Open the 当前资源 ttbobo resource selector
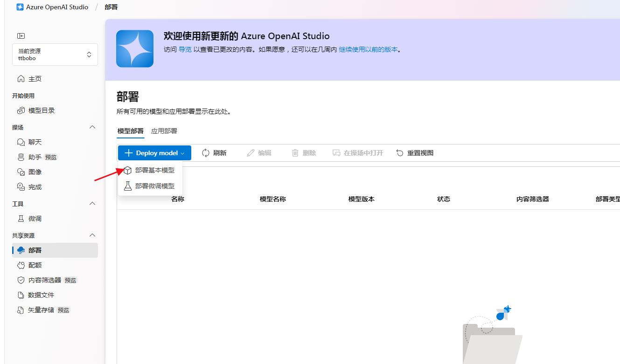 coord(55,55)
